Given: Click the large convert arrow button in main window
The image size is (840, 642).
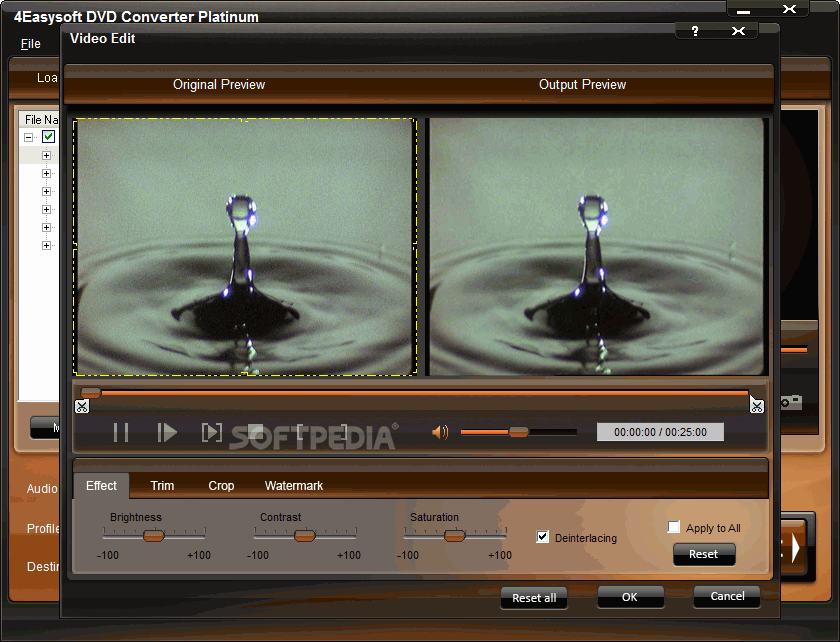Looking at the screenshot, I should click(796, 548).
